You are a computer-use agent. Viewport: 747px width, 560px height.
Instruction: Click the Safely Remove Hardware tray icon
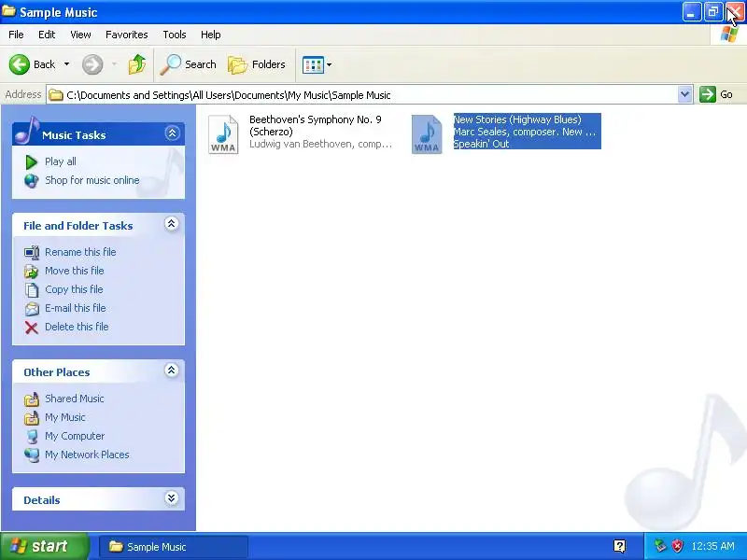pos(660,546)
